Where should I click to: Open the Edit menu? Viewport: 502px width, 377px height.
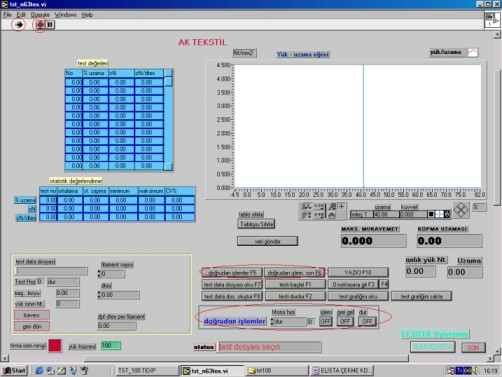(21, 15)
